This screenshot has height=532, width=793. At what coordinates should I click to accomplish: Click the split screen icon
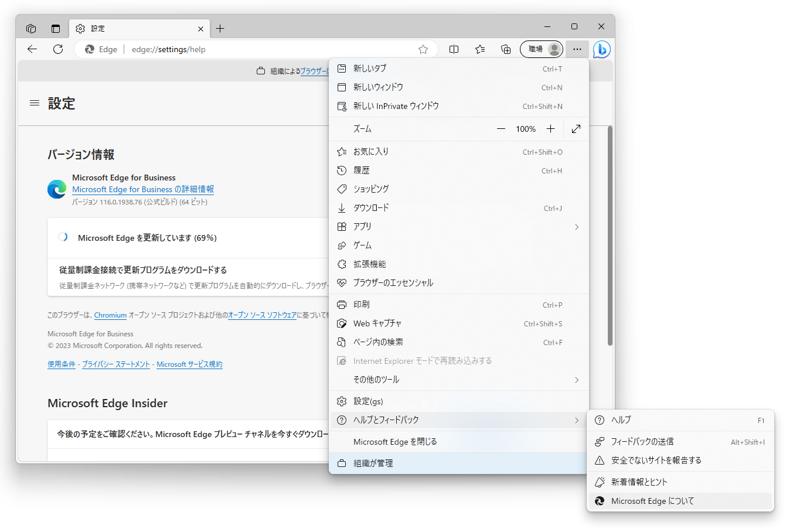[454, 49]
